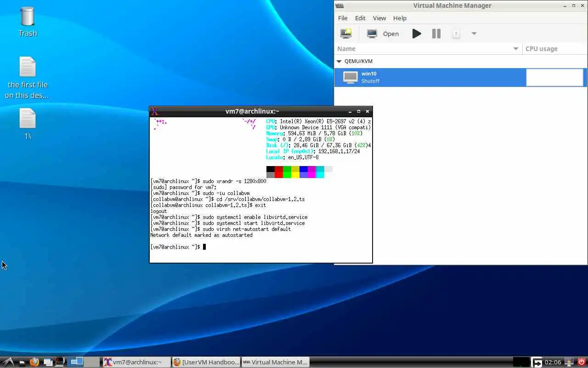Select the win10 virtual machine row
The image size is (588, 368).
[x=461, y=77]
